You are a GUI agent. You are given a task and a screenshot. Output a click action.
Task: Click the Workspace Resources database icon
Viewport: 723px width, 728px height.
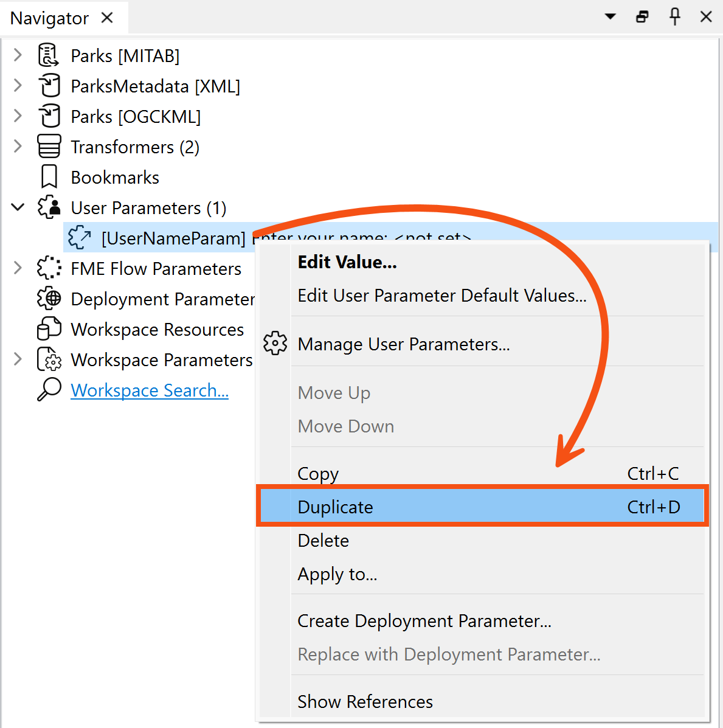pyautogui.click(x=49, y=329)
